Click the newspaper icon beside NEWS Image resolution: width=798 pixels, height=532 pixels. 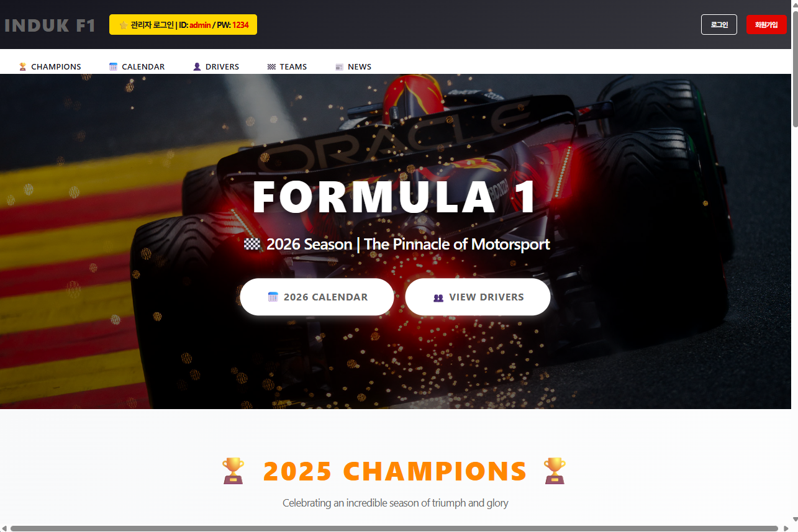tap(339, 67)
